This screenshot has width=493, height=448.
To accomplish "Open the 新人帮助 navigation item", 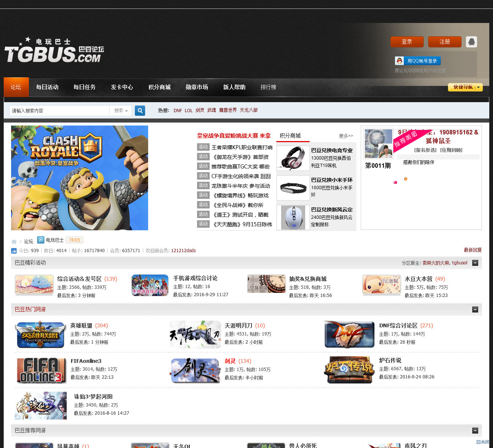I will pyautogui.click(x=234, y=87).
